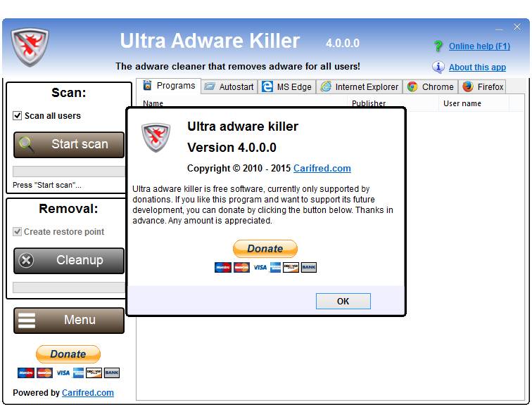Click the Internet Explorer logo icon
532x407 pixels.
tap(326, 86)
